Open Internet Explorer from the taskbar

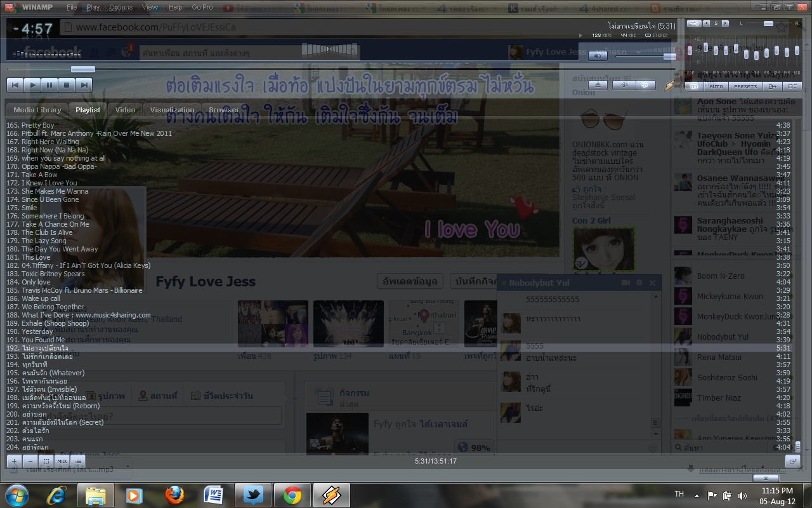[56, 495]
